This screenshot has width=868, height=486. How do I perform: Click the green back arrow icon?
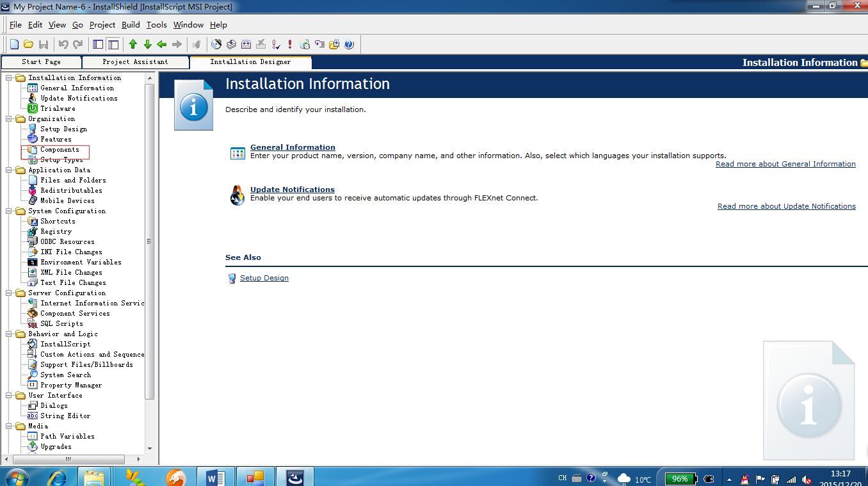coord(162,44)
